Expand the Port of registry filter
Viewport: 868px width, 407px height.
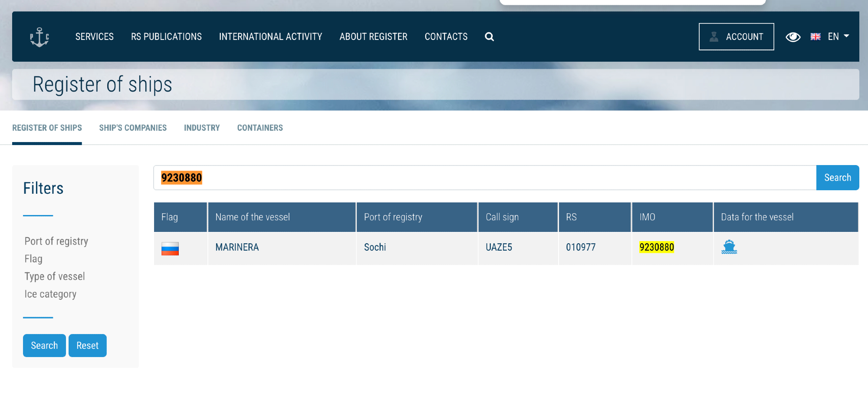click(x=56, y=241)
